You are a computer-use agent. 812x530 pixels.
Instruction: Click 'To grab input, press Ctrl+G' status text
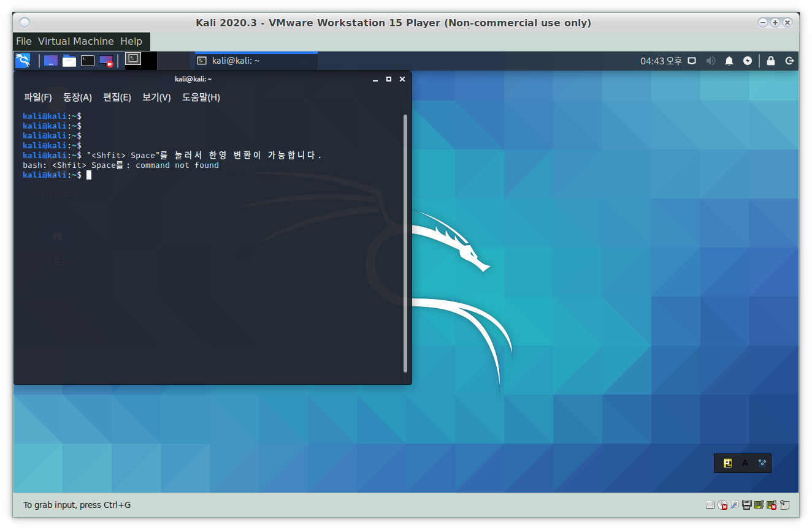77,505
